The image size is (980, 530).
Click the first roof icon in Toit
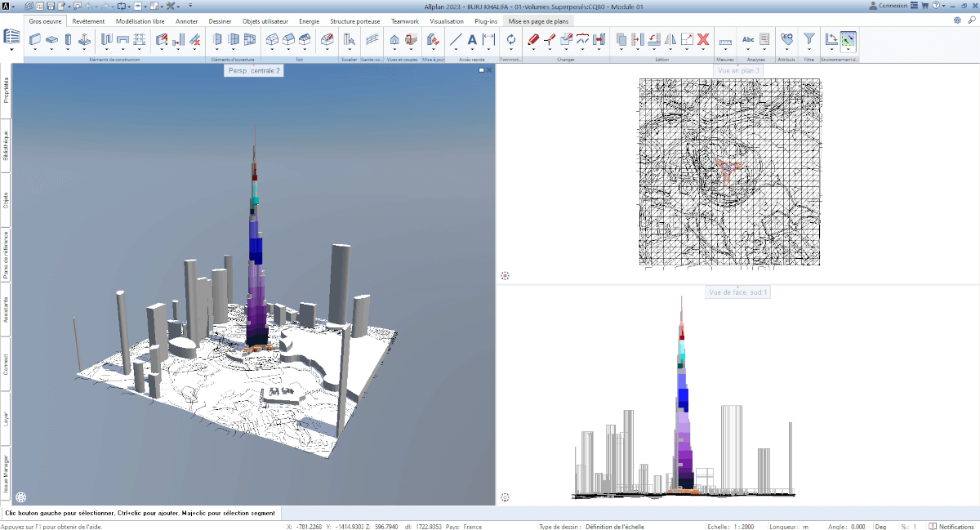point(274,38)
